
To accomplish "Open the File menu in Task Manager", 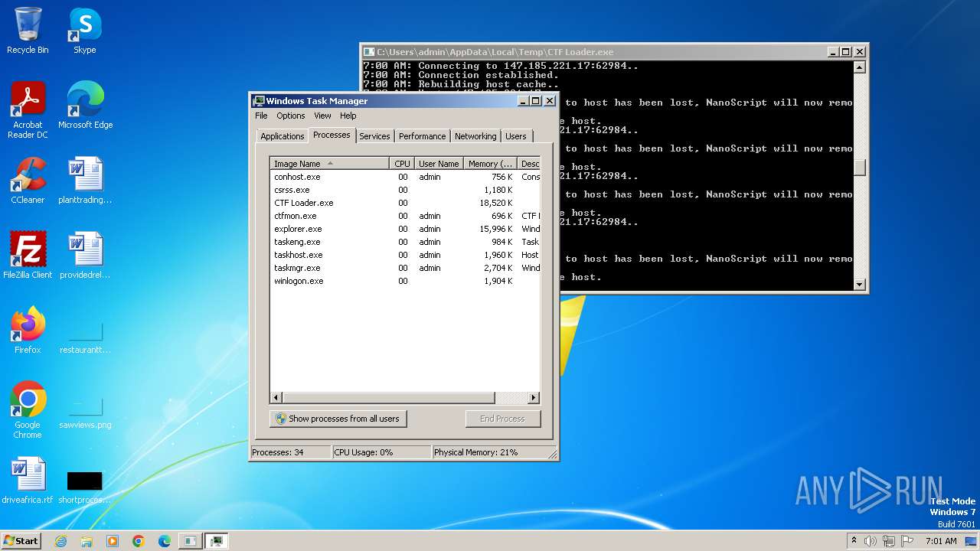I will point(261,116).
